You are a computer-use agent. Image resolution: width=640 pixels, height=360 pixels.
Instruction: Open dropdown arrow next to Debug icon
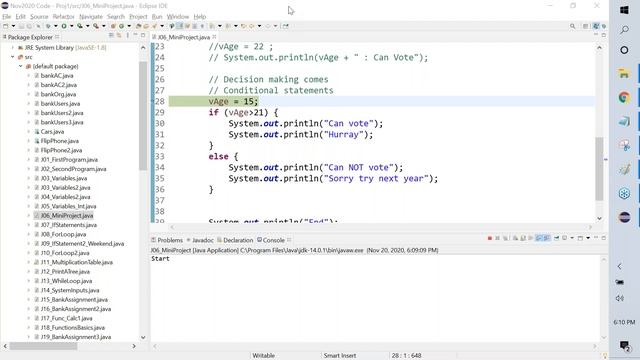click(56, 26)
